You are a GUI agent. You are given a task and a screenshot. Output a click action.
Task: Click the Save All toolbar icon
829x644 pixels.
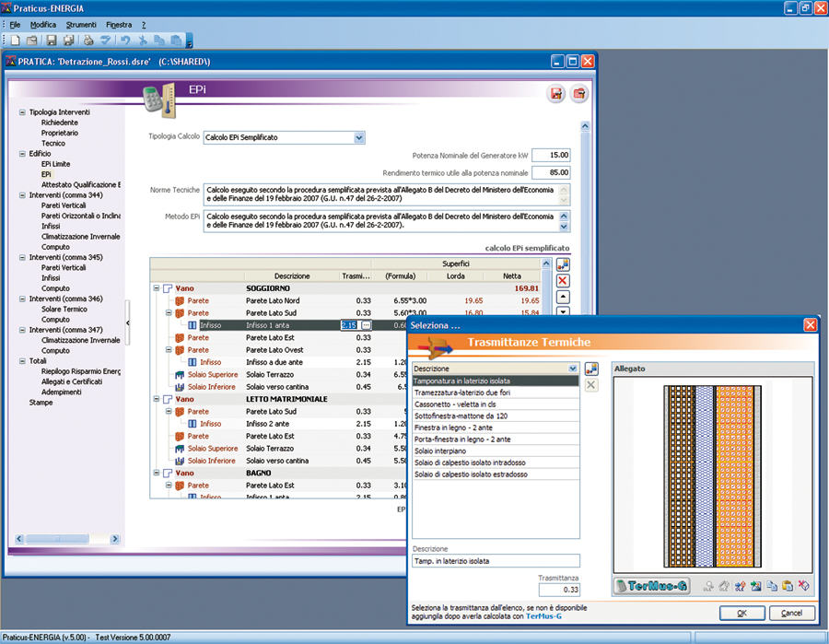68,41
